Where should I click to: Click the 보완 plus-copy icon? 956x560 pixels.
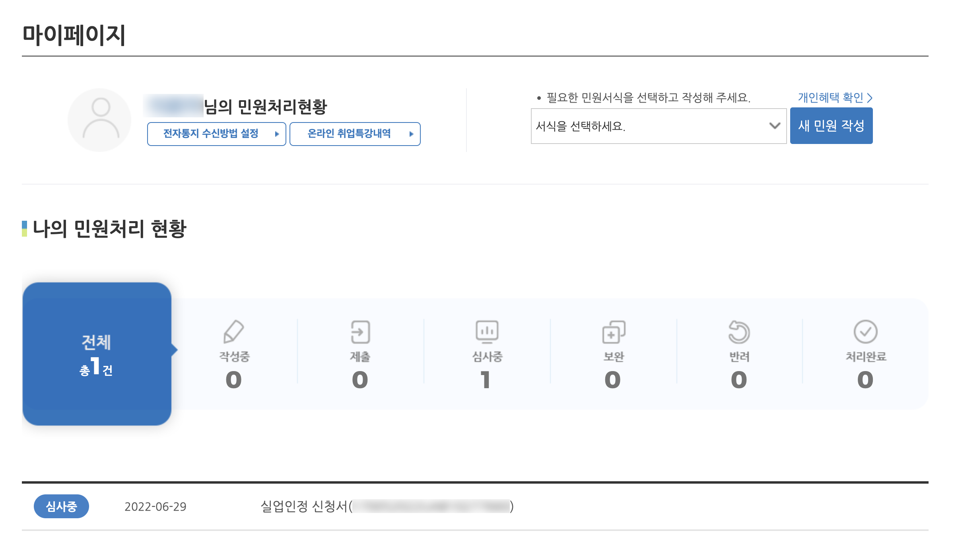click(614, 332)
